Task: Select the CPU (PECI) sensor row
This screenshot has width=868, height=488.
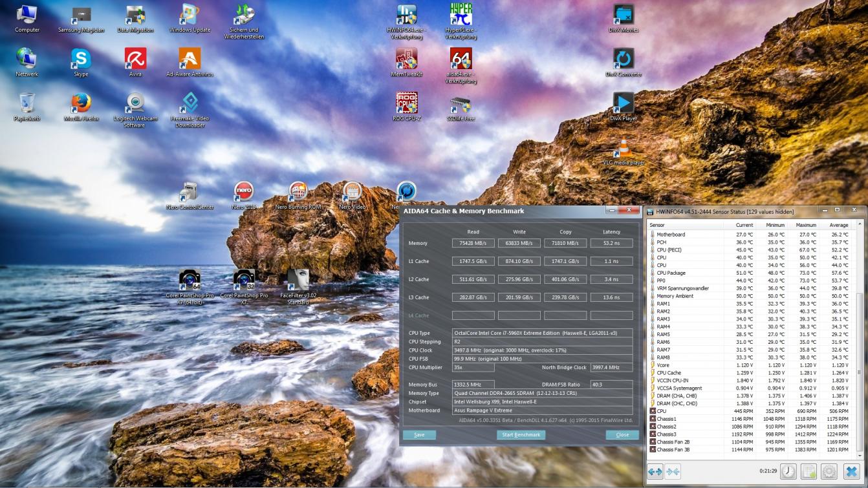Action: [750, 249]
